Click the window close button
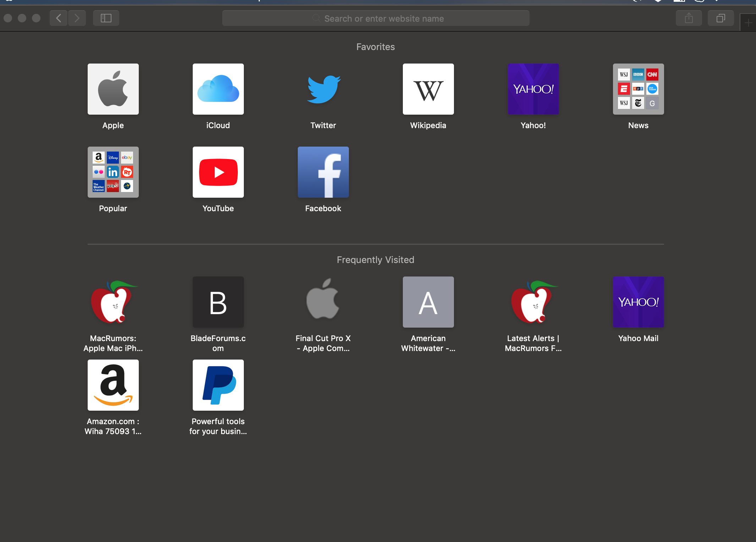 tap(8, 18)
